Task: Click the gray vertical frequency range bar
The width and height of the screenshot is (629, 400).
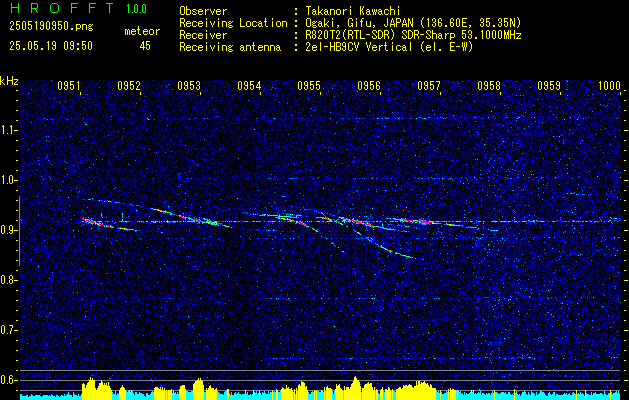Action: (19, 231)
